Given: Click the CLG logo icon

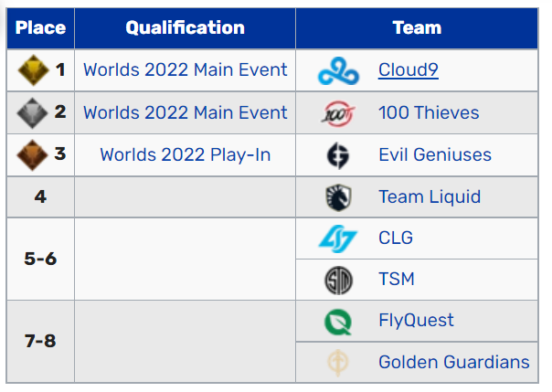Looking at the screenshot, I should 338,238.
